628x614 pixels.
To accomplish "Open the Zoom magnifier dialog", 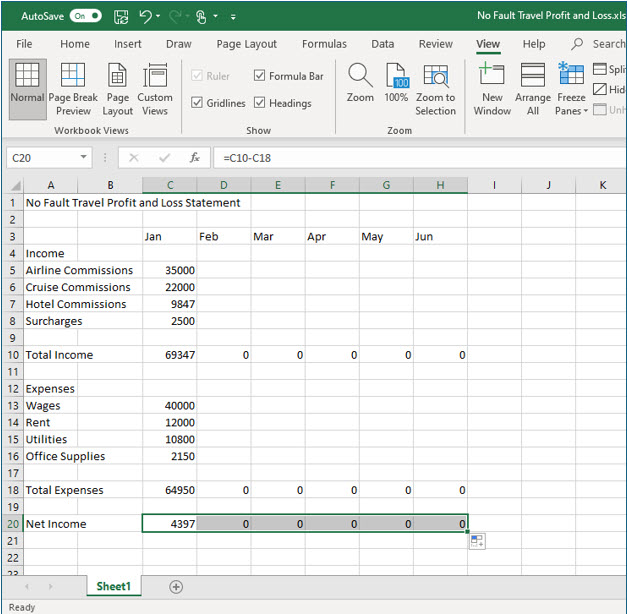I will click(x=360, y=83).
